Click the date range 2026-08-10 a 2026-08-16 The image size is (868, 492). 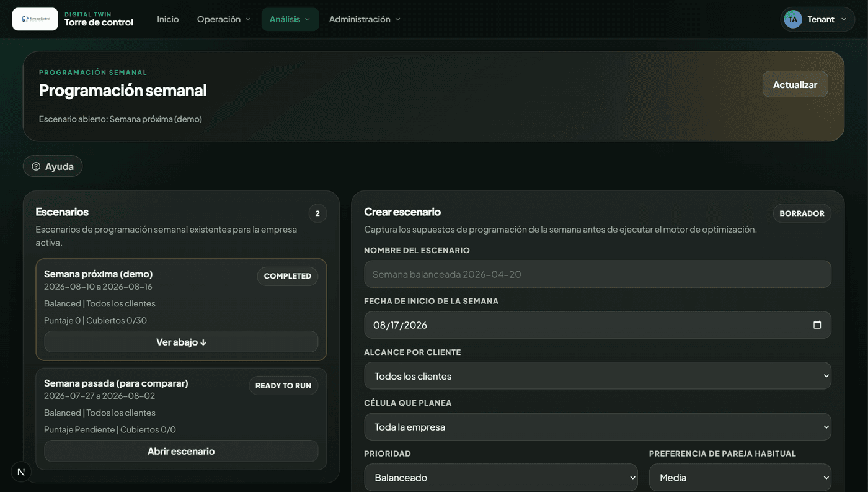pos(98,287)
